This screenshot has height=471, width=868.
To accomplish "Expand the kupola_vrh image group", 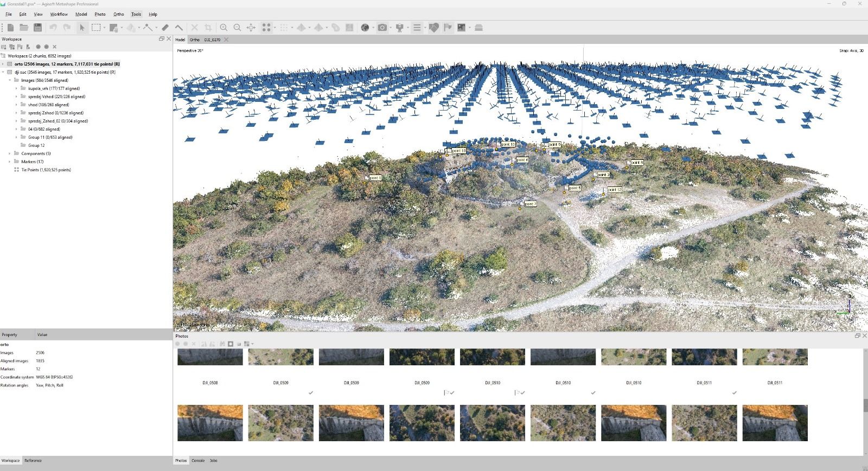I will tap(16, 88).
